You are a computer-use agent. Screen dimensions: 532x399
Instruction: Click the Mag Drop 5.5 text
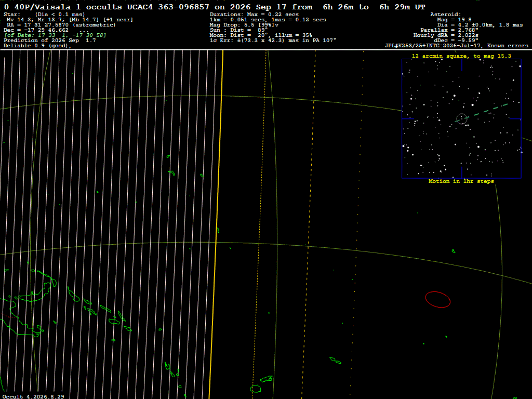click(x=244, y=25)
